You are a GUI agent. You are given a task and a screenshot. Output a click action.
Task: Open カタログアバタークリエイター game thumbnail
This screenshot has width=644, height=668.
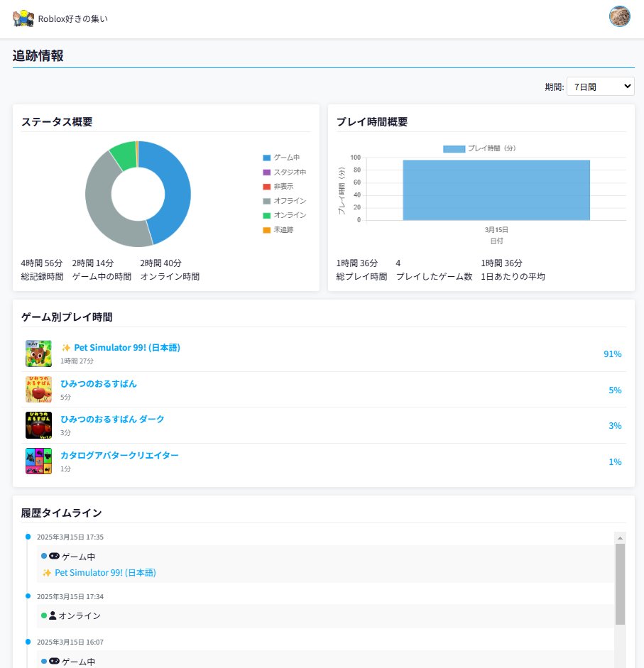coord(39,461)
